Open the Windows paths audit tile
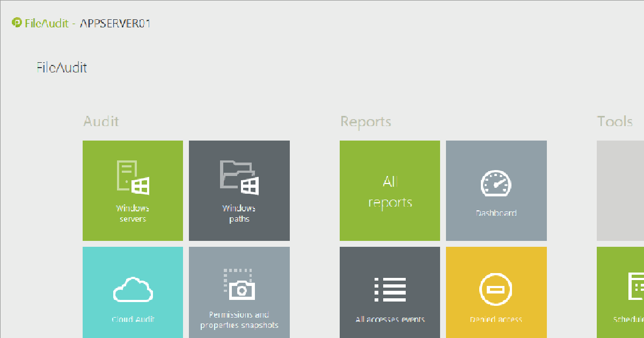This screenshot has width=644, height=338. (239, 190)
